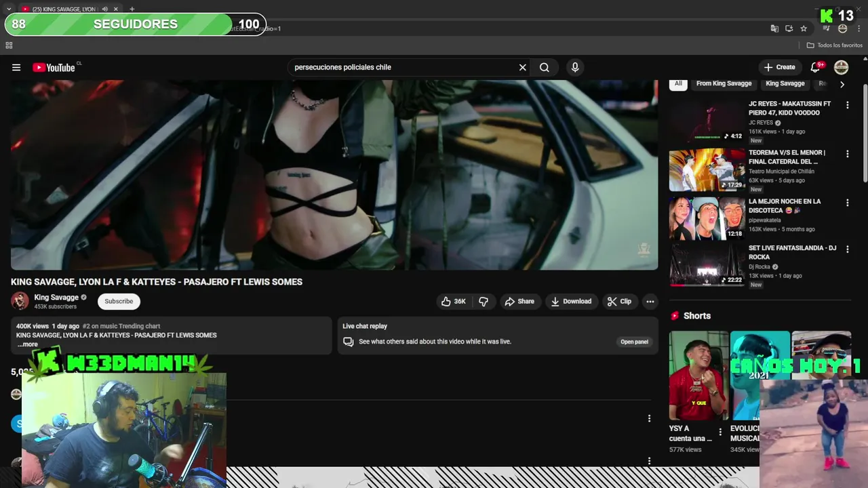Open King Savagge channel avatar
This screenshot has height=488, width=868.
[x=20, y=301]
